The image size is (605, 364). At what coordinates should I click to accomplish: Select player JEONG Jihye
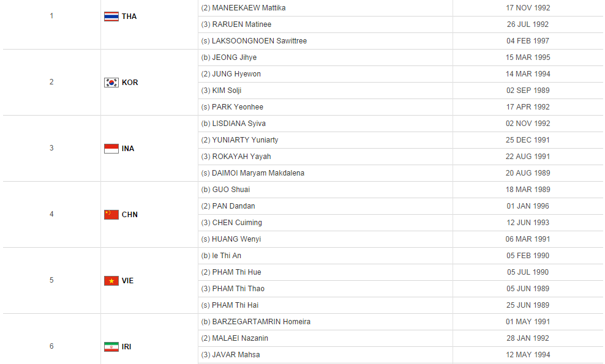coord(235,58)
